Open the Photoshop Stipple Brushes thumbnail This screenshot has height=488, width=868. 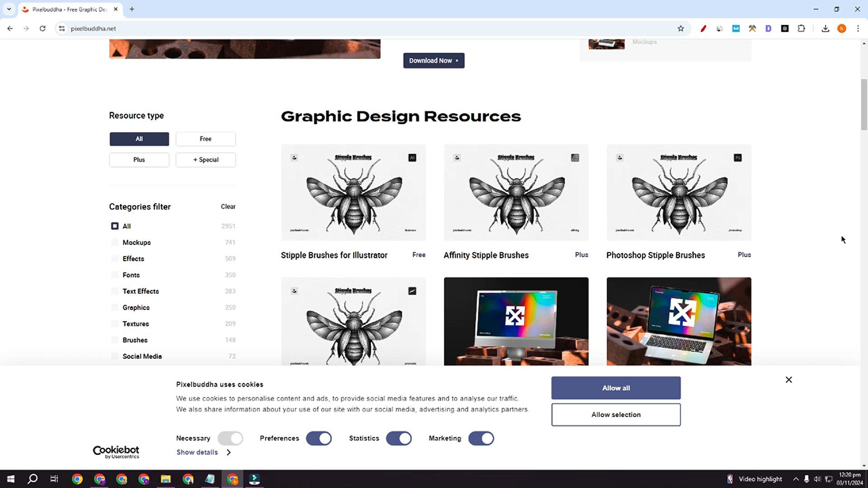point(679,192)
